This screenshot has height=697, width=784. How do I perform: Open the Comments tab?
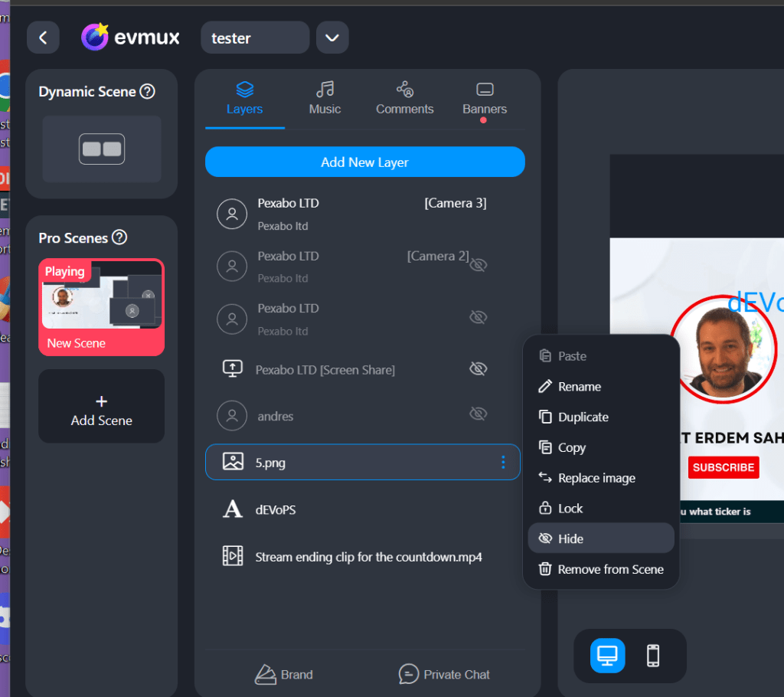pyautogui.click(x=404, y=98)
